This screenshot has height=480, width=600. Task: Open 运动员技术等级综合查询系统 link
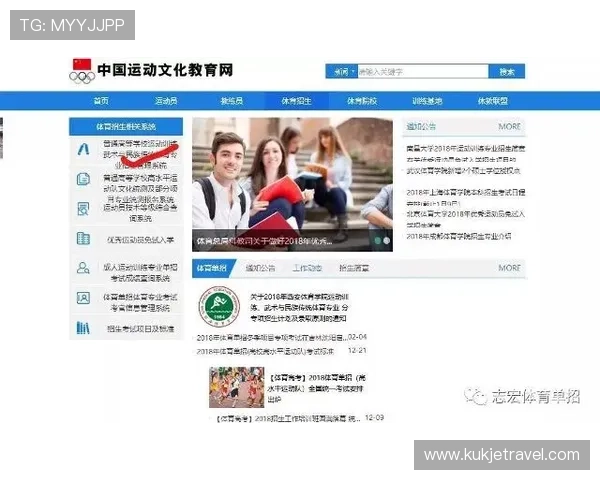click(x=140, y=213)
